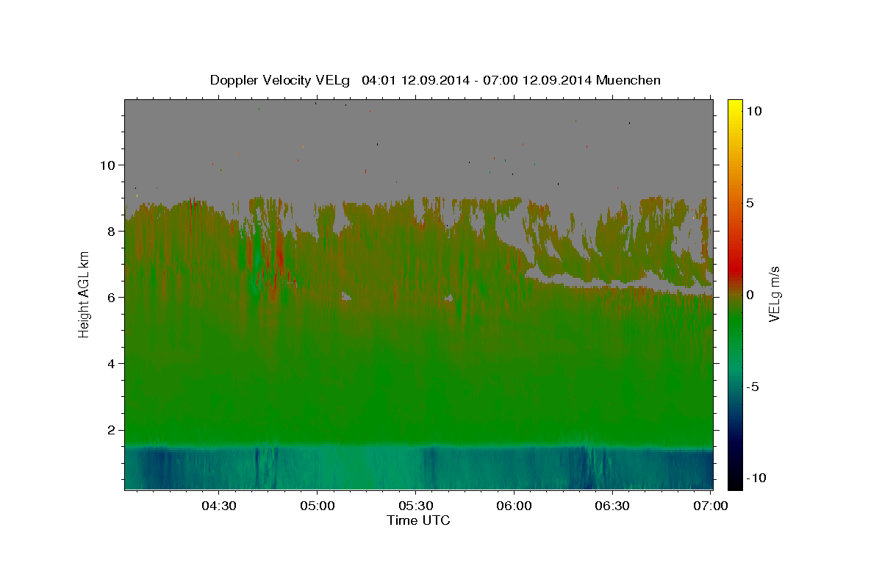This screenshot has height=588, width=882.
Task: Click the height axis label '6'
Action: pyautogui.click(x=111, y=298)
